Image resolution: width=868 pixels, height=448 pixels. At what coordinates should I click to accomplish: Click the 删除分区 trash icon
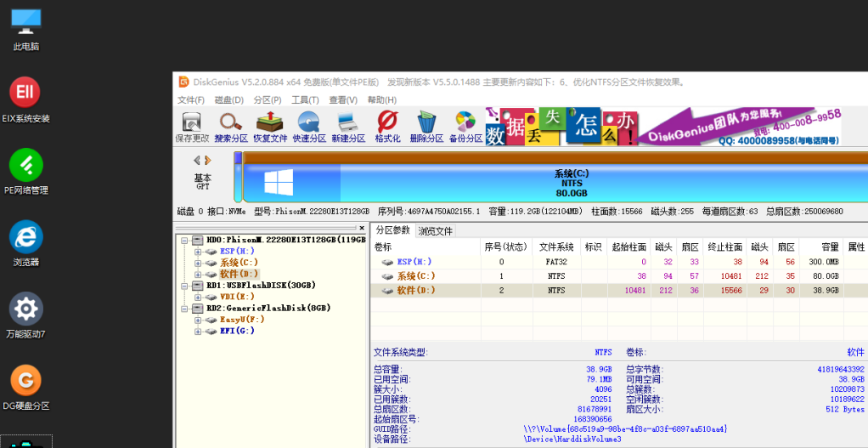[426, 127]
